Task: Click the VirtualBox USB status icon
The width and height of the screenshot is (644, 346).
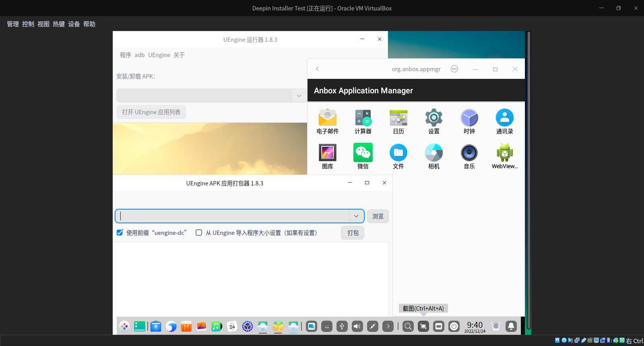Action: pos(584,340)
